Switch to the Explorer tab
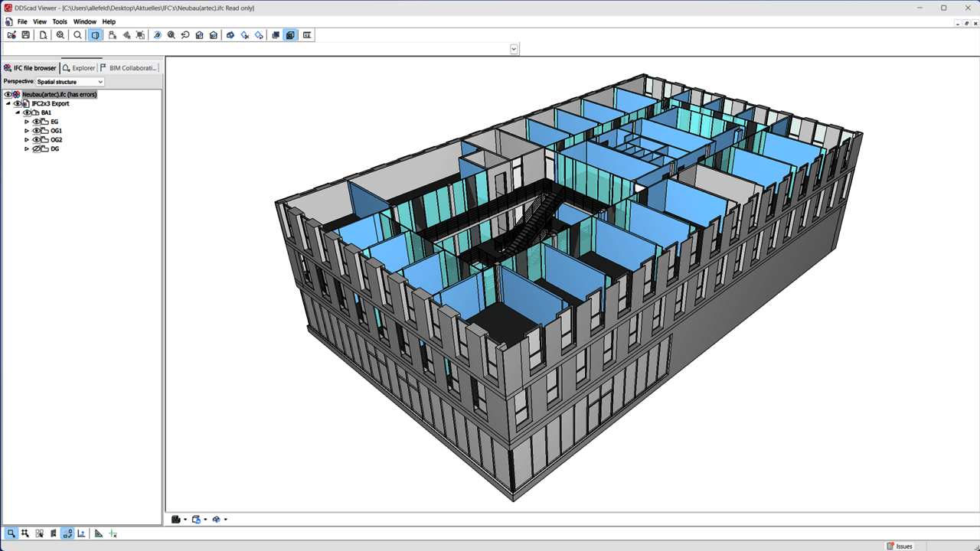 (79, 68)
